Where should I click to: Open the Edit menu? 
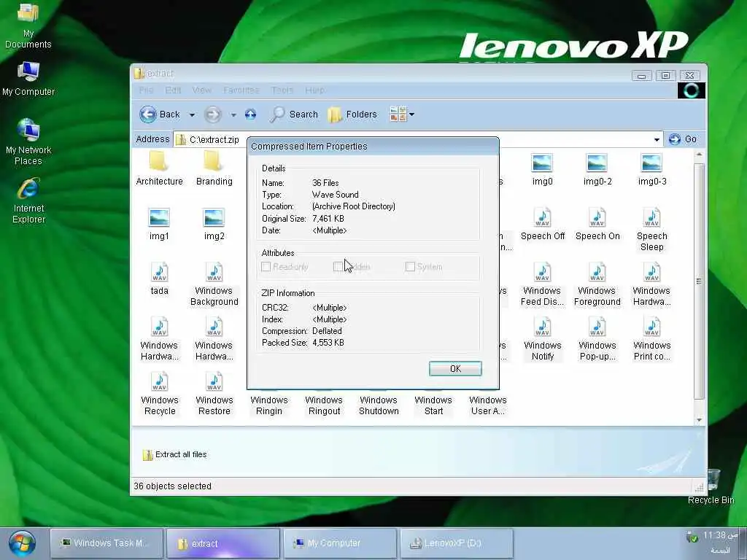click(x=173, y=90)
